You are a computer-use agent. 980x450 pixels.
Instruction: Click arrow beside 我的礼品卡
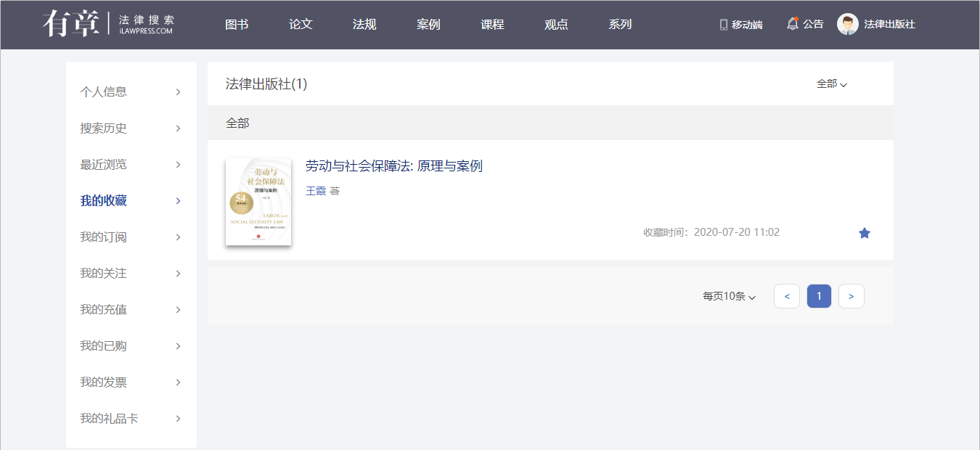click(178, 419)
